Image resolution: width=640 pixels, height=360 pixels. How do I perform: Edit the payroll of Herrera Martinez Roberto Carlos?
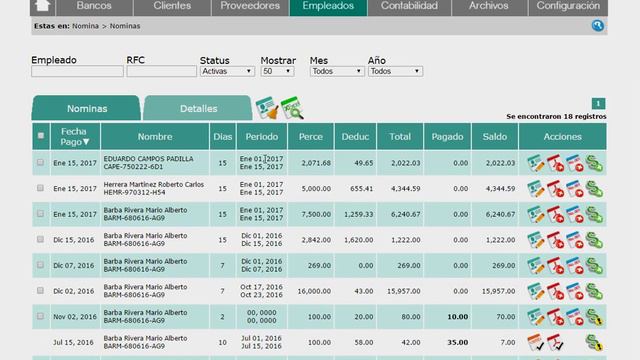(536, 189)
